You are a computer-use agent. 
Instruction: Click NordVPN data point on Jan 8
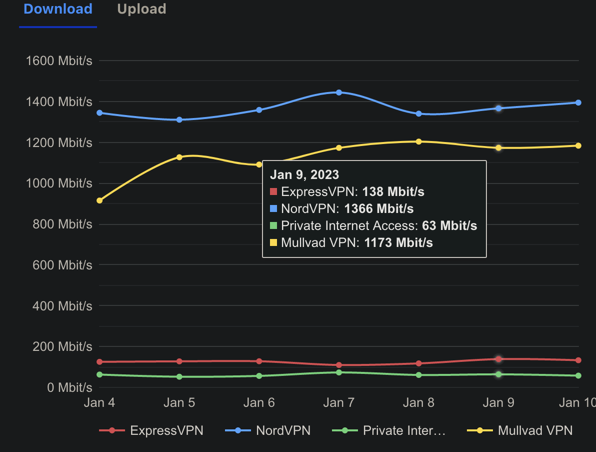tap(419, 114)
